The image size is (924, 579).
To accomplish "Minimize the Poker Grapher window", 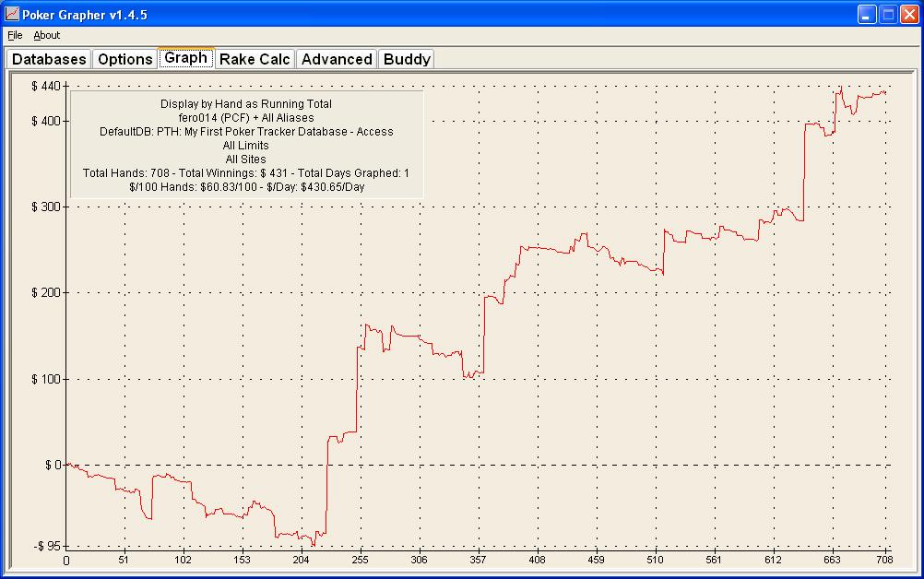I will click(867, 14).
